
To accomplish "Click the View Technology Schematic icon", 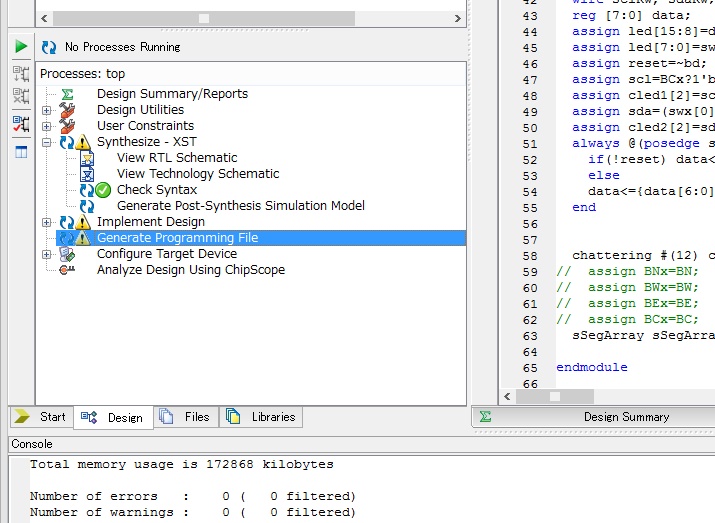I will click(87, 174).
